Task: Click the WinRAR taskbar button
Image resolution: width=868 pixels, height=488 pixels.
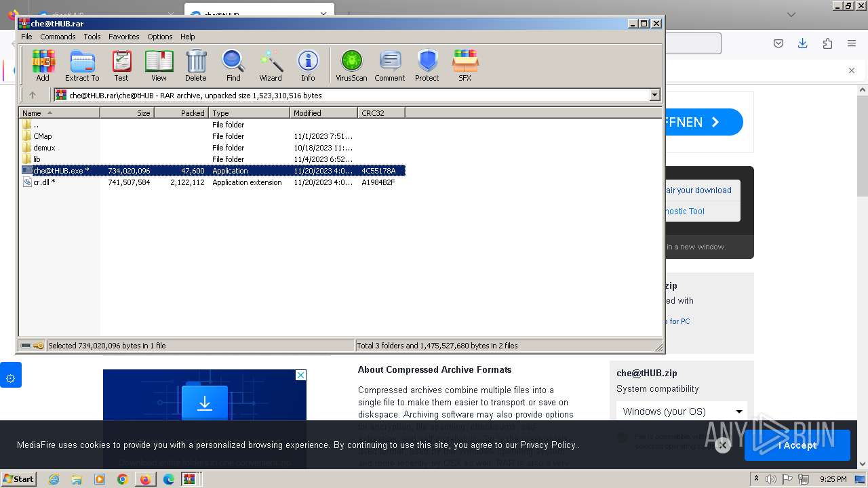Action: pyautogui.click(x=191, y=479)
